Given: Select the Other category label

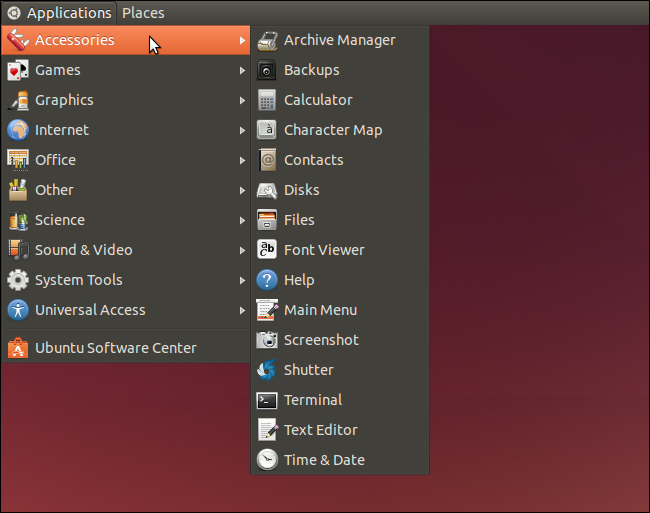Looking at the screenshot, I should click(x=54, y=190).
